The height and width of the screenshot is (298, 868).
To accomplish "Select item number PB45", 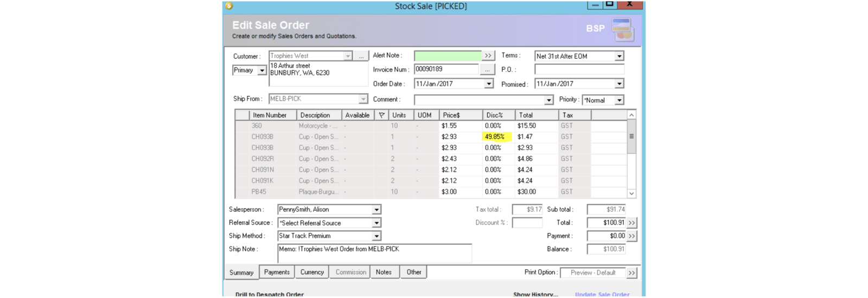I will [259, 192].
